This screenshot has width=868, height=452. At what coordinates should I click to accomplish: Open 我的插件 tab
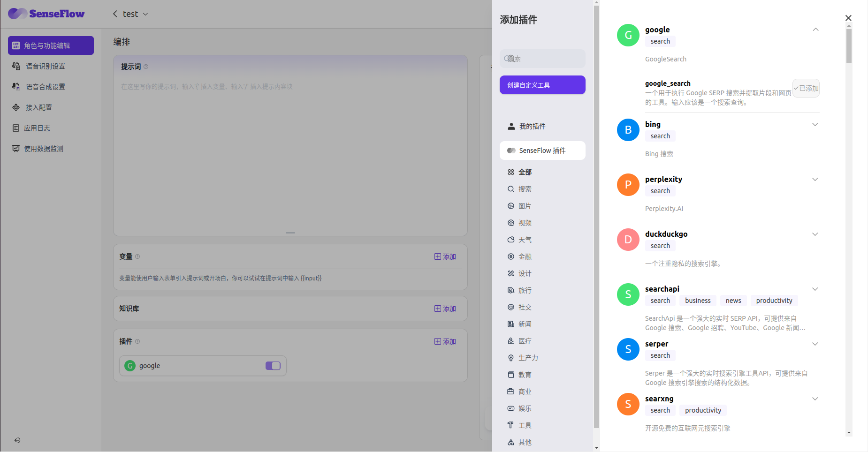(x=542, y=126)
